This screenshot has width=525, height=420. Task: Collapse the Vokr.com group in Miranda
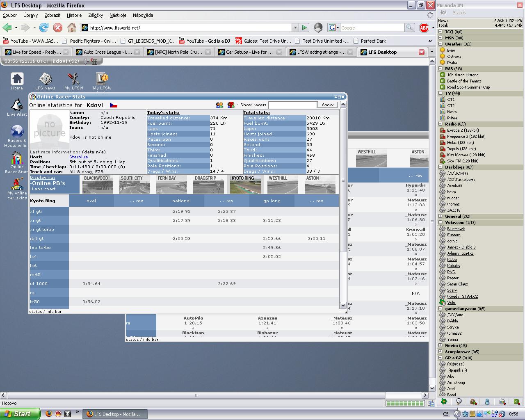[x=441, y=222]
